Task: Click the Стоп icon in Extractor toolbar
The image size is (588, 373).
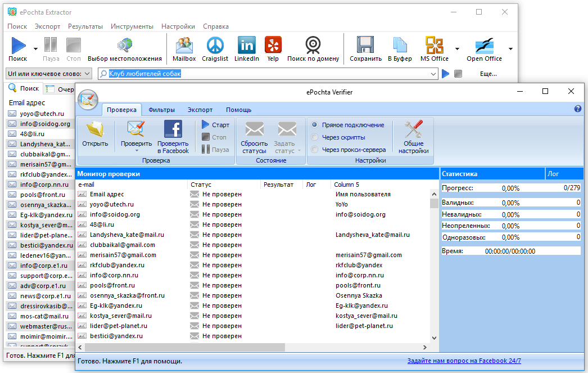Action: (x=74, y=45)
